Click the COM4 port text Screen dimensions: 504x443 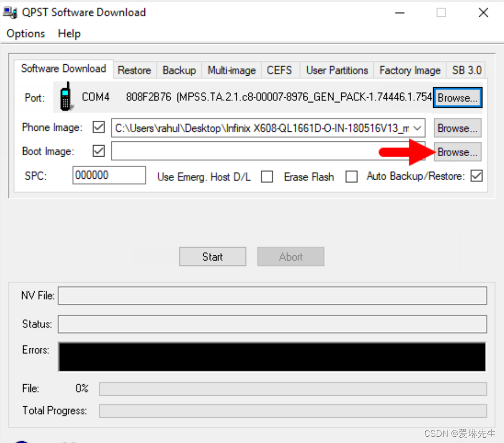tap(96, 97)
